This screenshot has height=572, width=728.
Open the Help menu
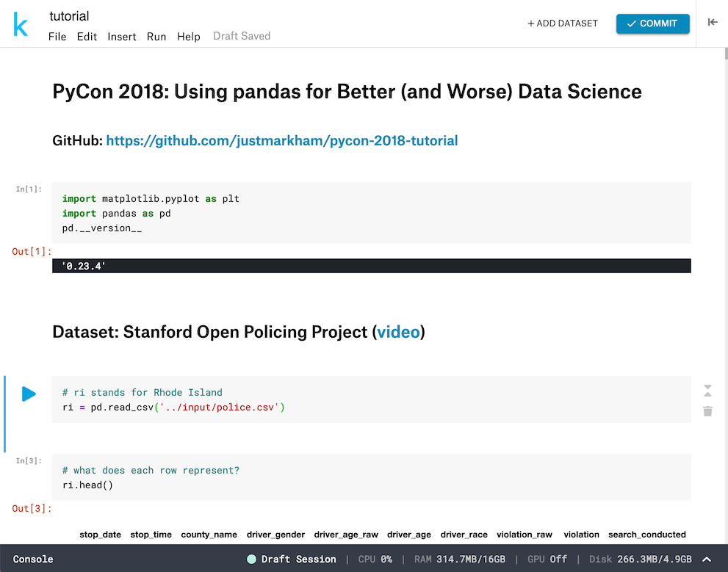coord(189,37)
